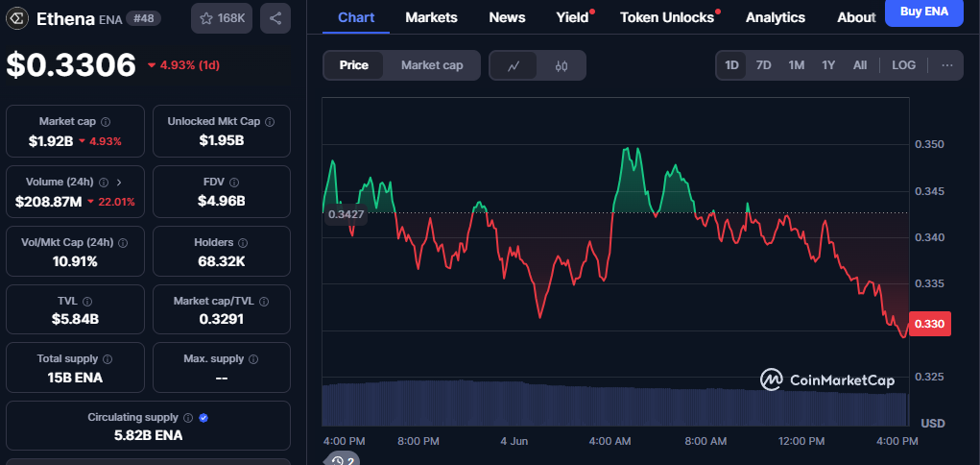
Task: Click the Ethena logo icon
Action: [x=19, y=18]
